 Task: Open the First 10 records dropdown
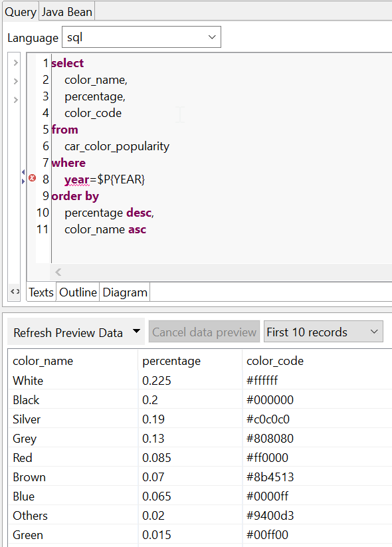point(323,331)
